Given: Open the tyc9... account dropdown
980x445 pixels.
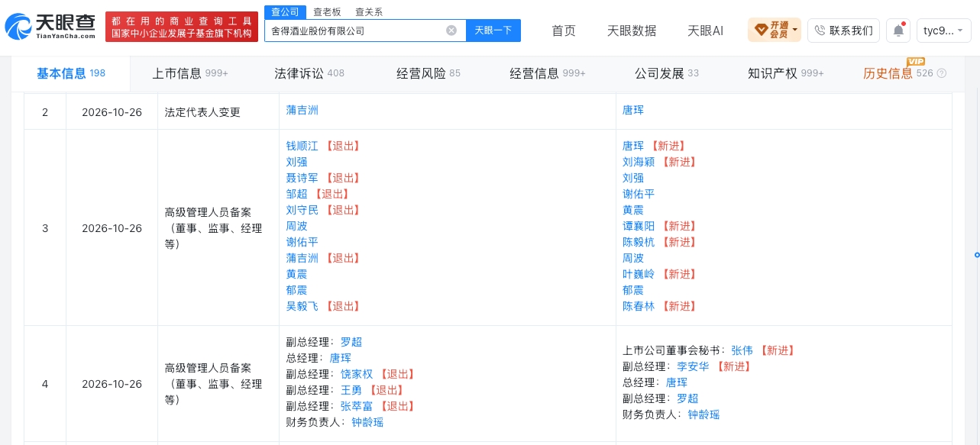Looking at the screenshot, I should coord(944,31).
